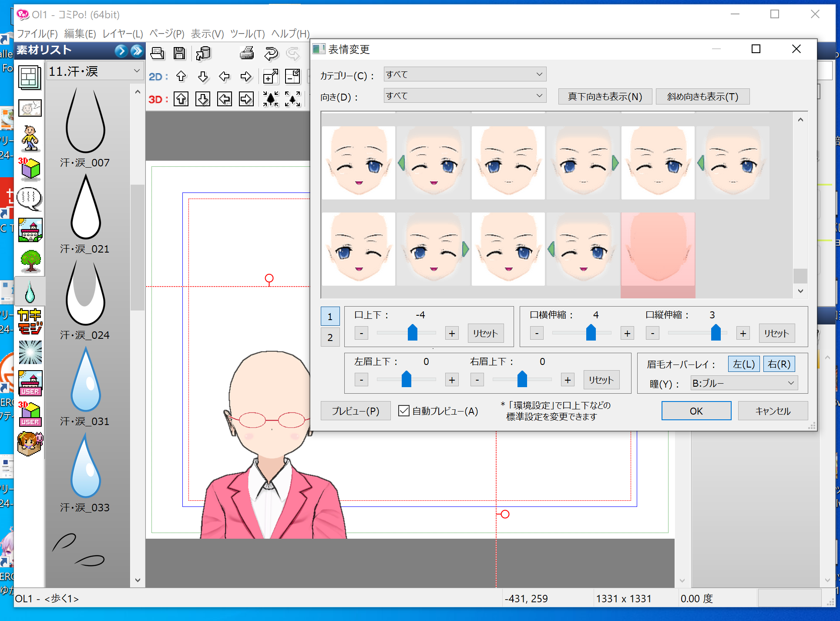Click the save floppy disk icon

179,53
